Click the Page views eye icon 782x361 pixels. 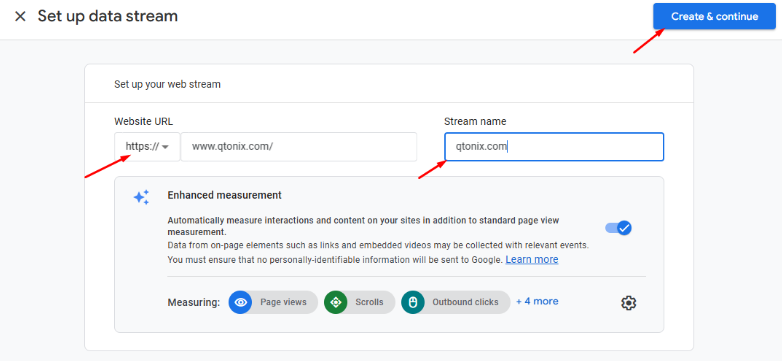pos(240,302)
